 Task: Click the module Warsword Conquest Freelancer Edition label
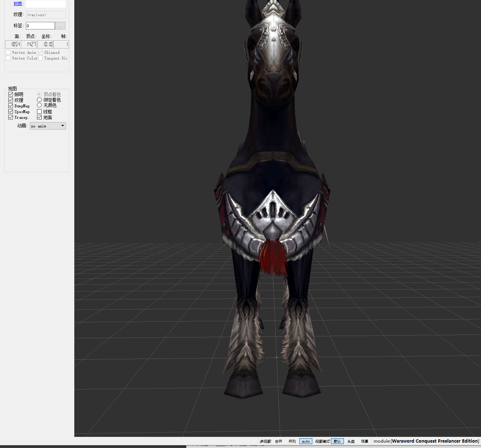point(426,441)
